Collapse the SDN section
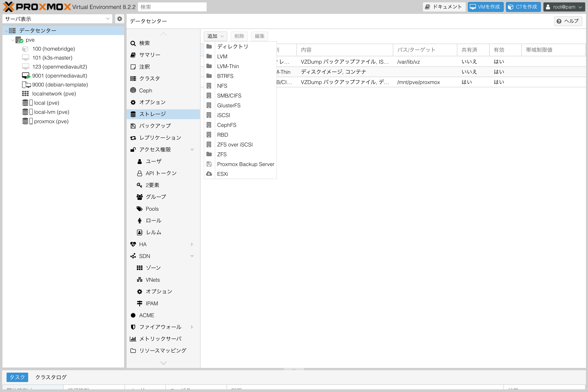 [x=192, y=256]
